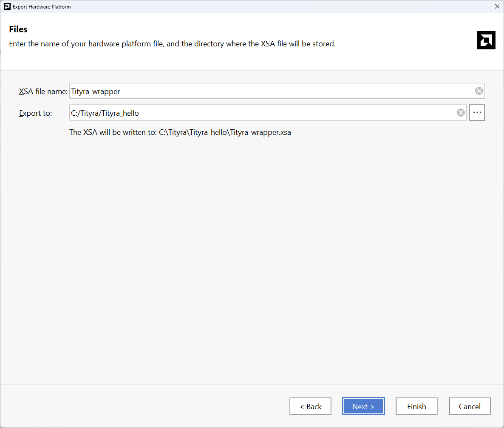Click the "Files" page heading
This screenshot has height=428, width=504.
click(18, 29)
